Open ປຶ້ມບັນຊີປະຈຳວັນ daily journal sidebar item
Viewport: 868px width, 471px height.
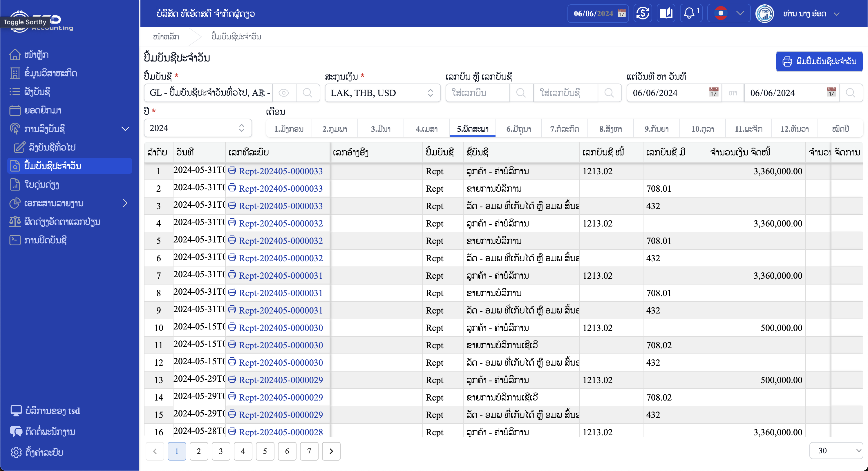click(x=69, y=166)
